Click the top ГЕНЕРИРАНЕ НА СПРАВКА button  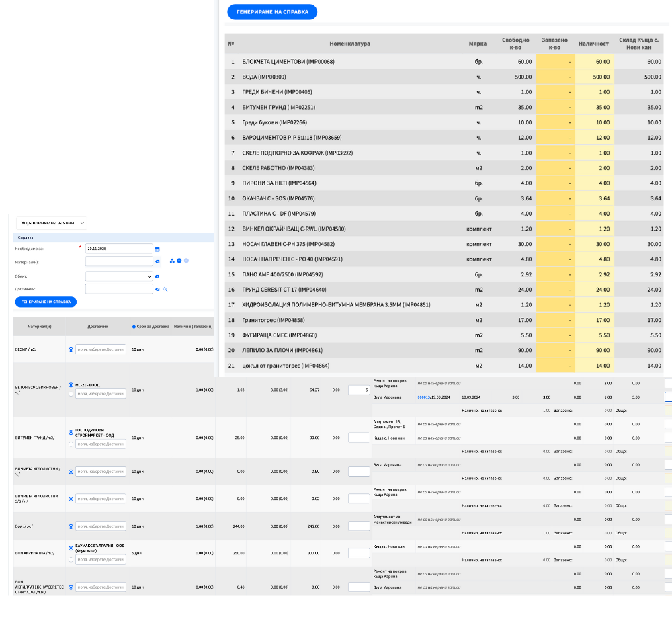tap(272, 12)
